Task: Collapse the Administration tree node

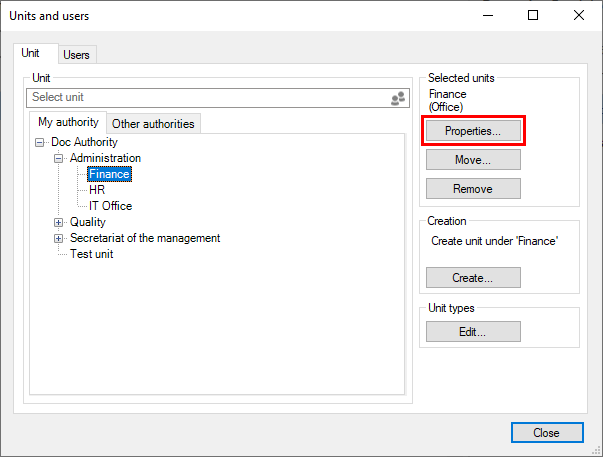Action: coord(59,158)
